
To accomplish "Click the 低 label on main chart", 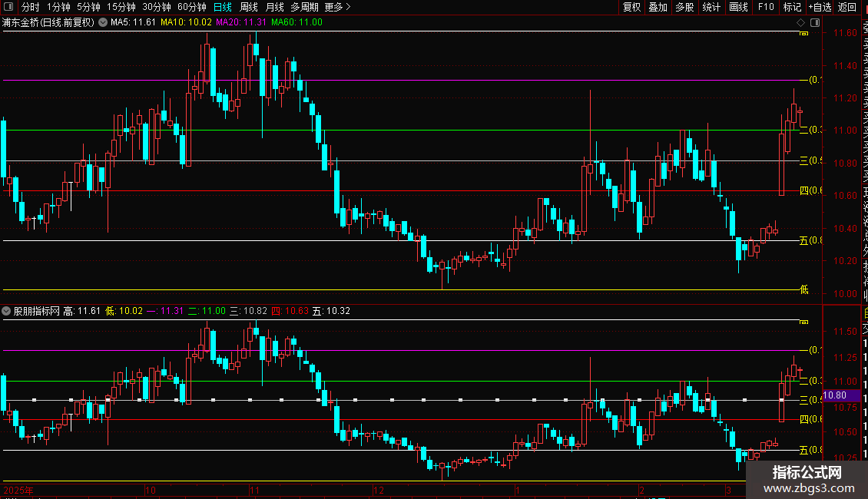I will [803, 289].
